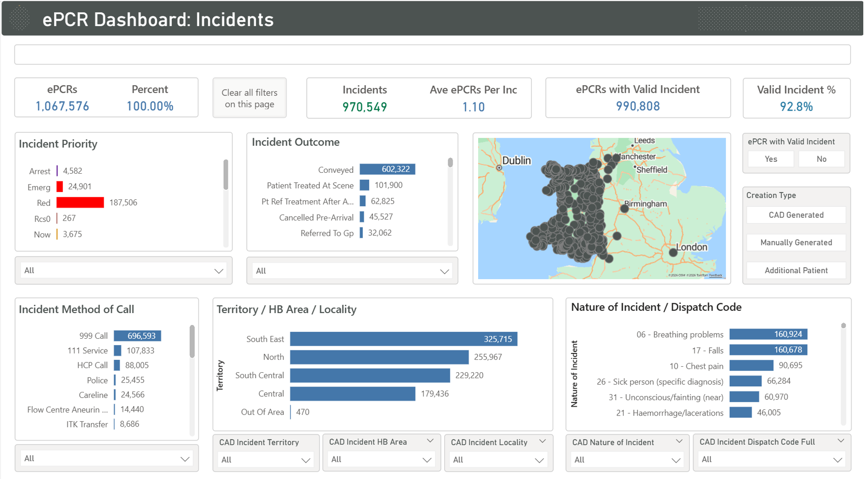The image size is (868, 479).
Task: Click the filter text field below the title
Action: tap(432, 54)
